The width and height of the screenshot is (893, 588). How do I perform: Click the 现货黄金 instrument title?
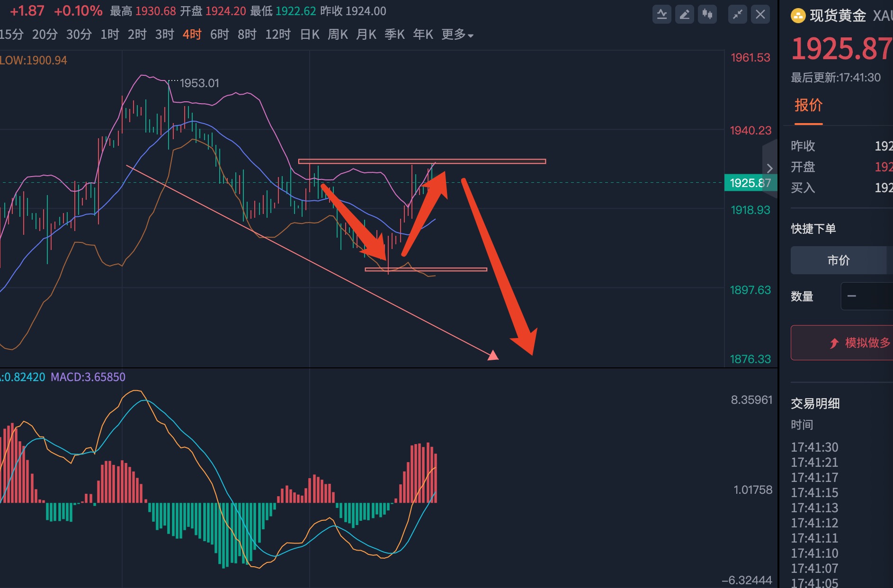pos(838,16)
